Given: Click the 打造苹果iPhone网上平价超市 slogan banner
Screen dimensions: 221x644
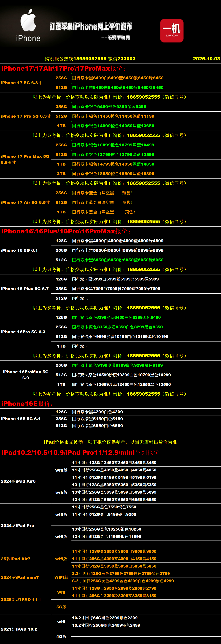Looking at the screenshot, I should [91, 26].
